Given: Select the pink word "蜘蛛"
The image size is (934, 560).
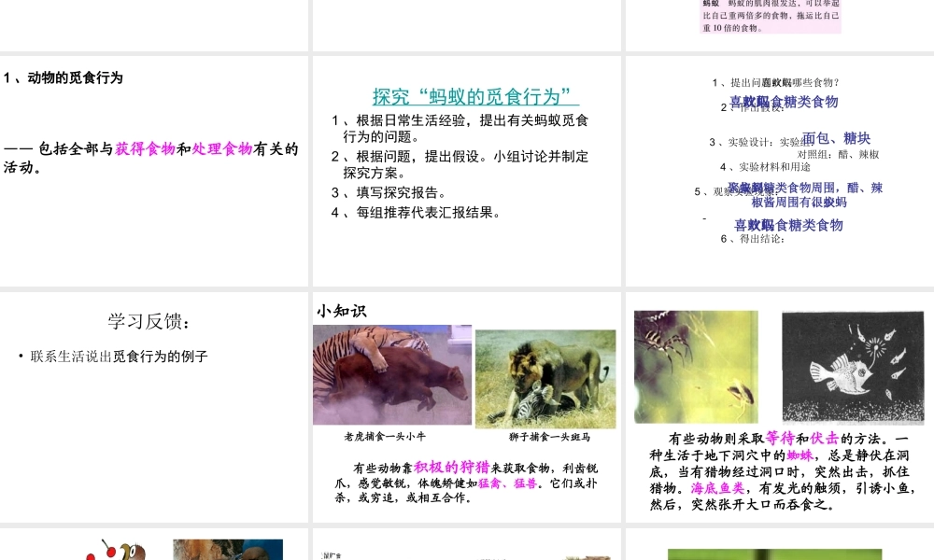Looking at the screenshot, I should click(800, 455).
